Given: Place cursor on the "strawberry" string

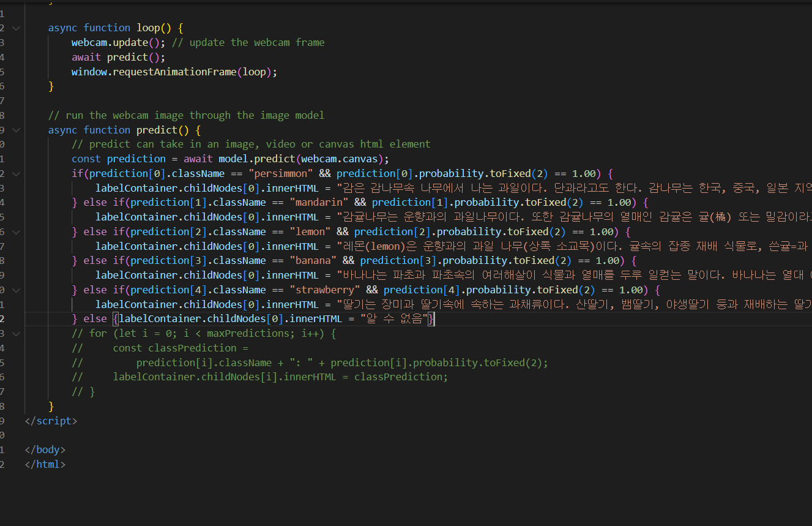Looking at the screenshot, I should [x=325, y=289].
